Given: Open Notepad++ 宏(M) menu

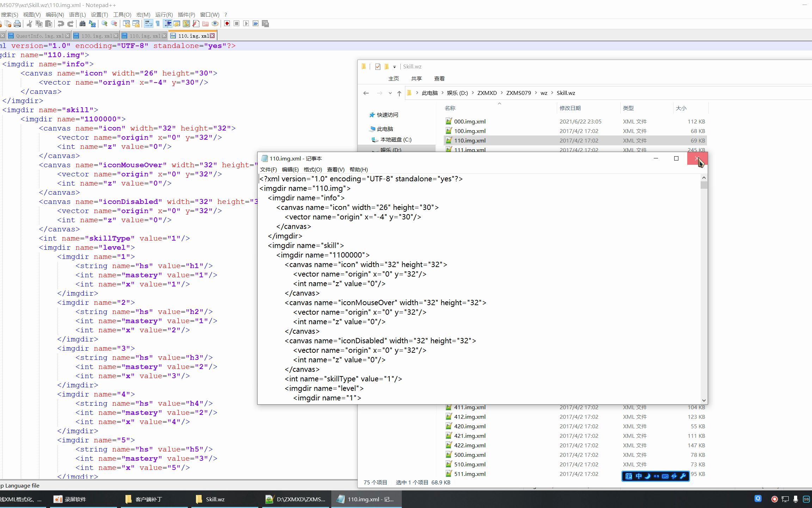Looking at the screenshot, I should coord(143,14).
